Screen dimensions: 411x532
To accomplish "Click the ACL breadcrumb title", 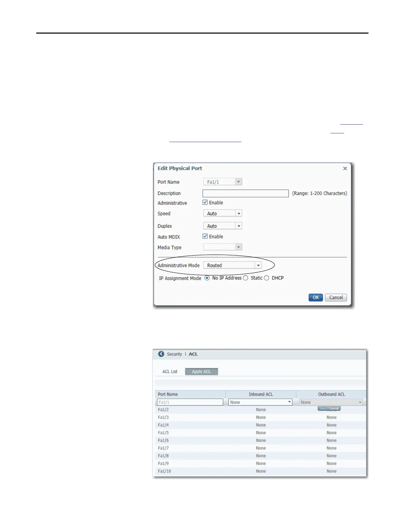I will click(x=193, y=354).
